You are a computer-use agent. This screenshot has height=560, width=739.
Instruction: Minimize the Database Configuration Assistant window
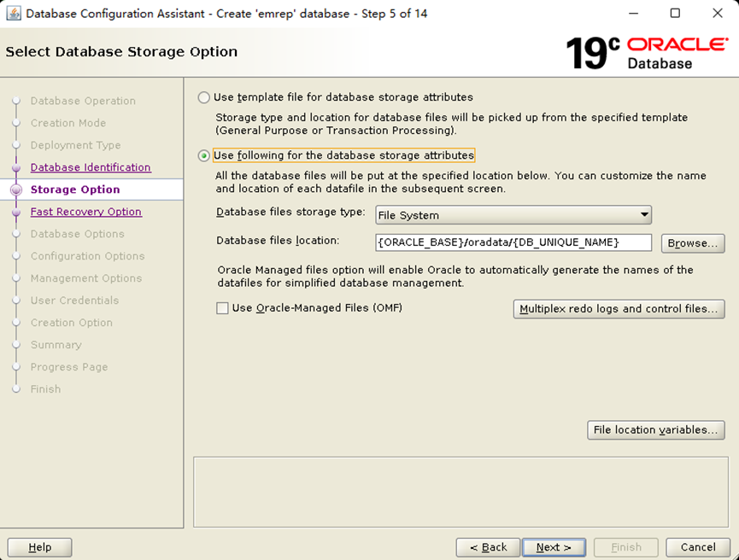pyautogui.click(x=633, y=13)
